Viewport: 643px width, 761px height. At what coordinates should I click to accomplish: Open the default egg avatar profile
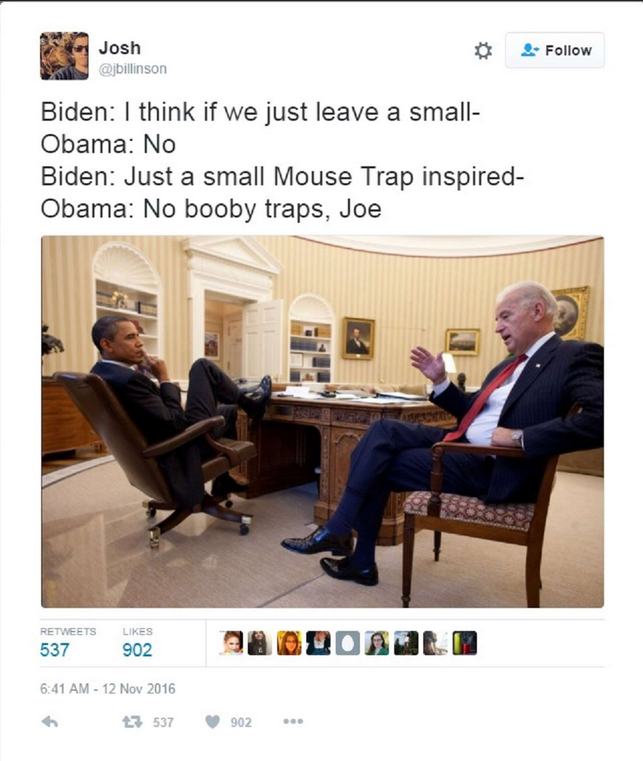[x=347, y=643]
